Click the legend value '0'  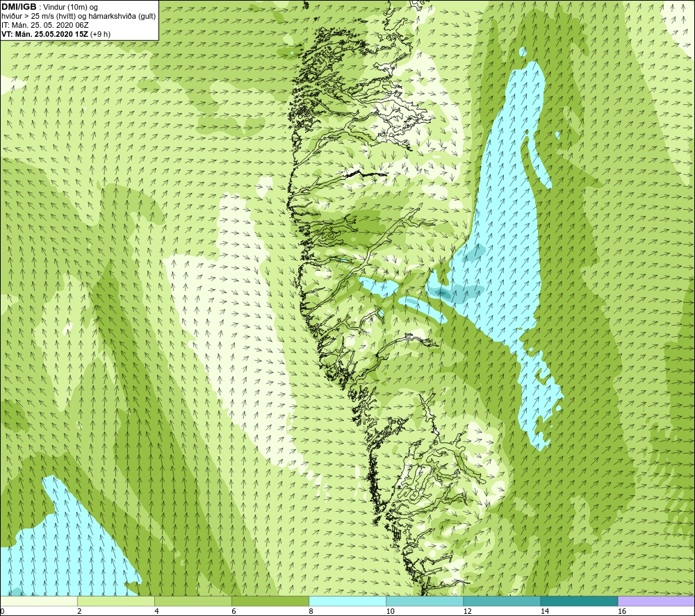(2, 612)
